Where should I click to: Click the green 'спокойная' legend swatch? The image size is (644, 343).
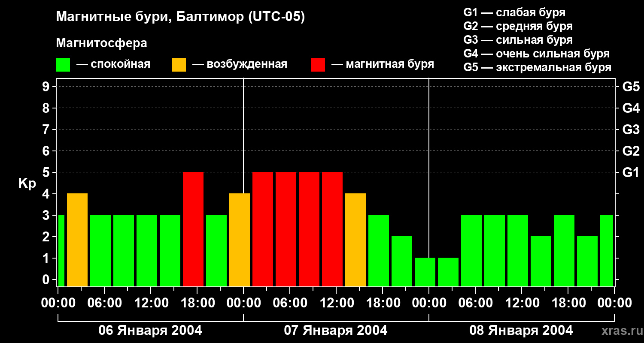tap(63, 65)
